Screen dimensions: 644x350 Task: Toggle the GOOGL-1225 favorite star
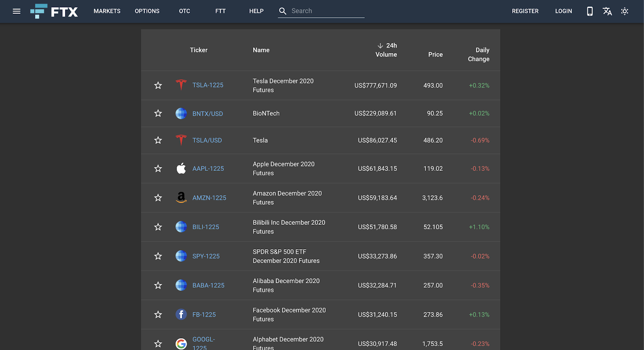(158, 344)
